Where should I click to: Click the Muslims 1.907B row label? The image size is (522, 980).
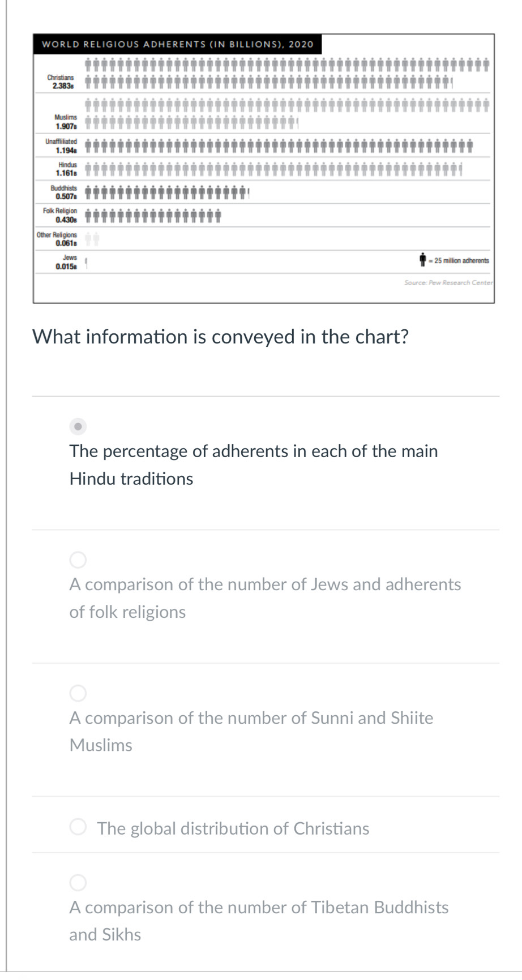tap(66, 121)
